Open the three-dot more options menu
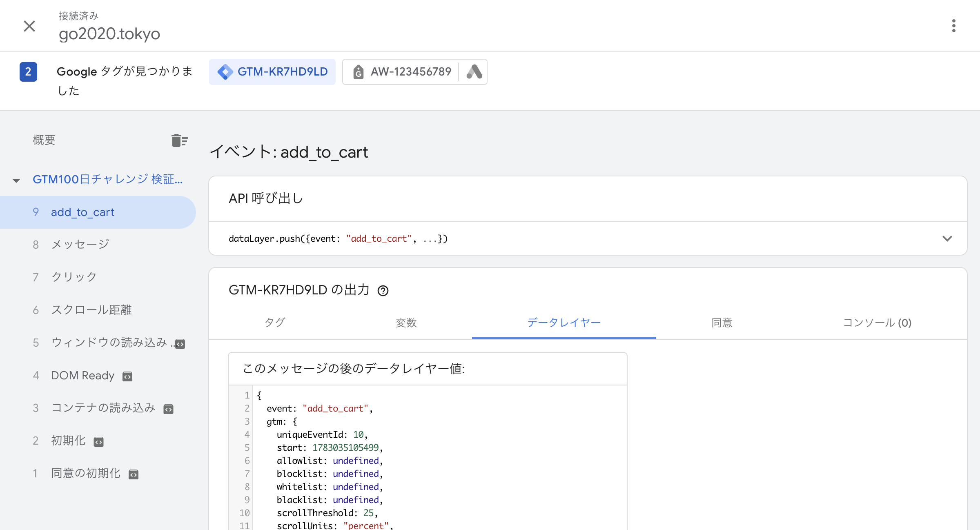 [953, 26]
